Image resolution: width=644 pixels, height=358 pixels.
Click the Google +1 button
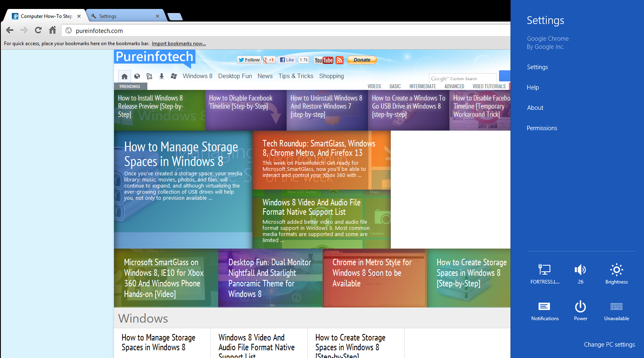269,60
